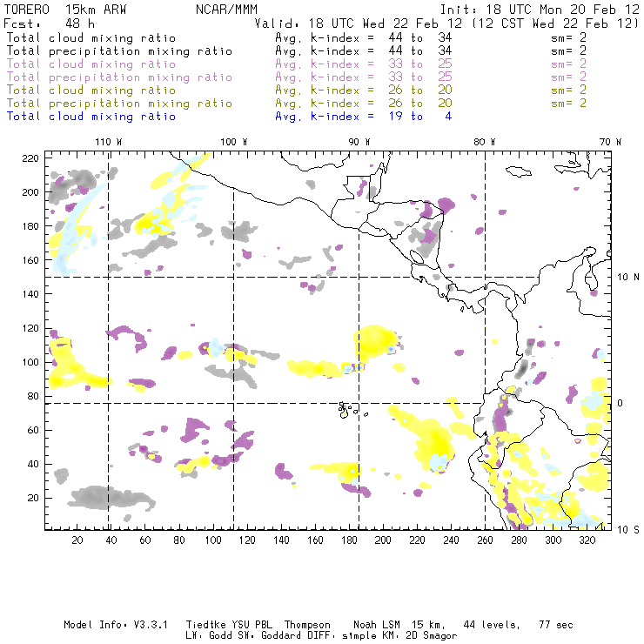Click the x-axis tick label '100'

pyautogui.click(x=213, y=540)
